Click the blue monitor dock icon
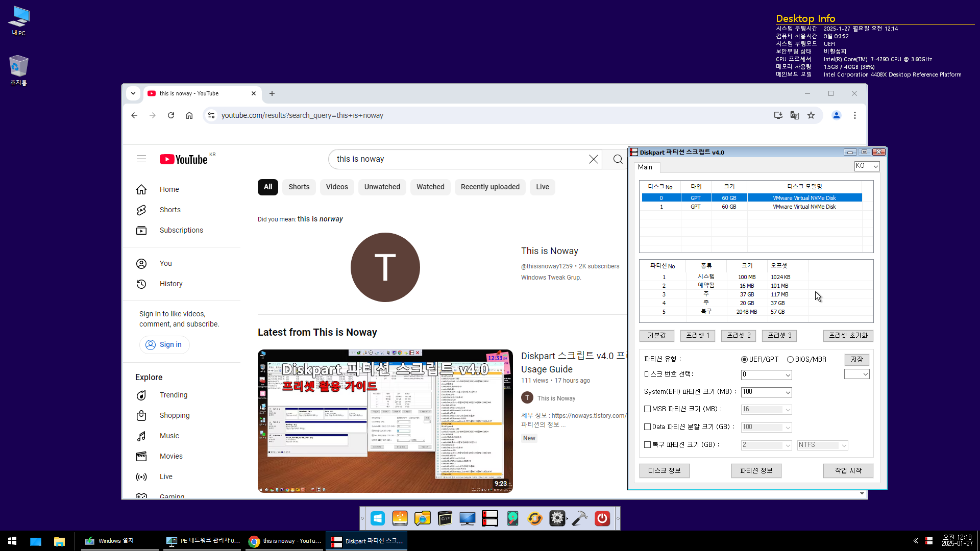The width and height of the screenshot is (980, 551). click(x=468, y=518)
